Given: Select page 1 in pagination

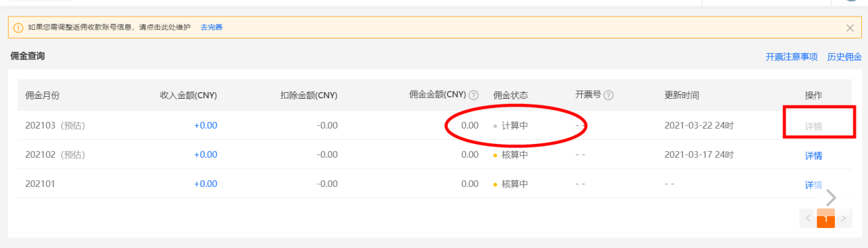Looking at the screenshot, I should pyautogui.click(x=826, y=218).
